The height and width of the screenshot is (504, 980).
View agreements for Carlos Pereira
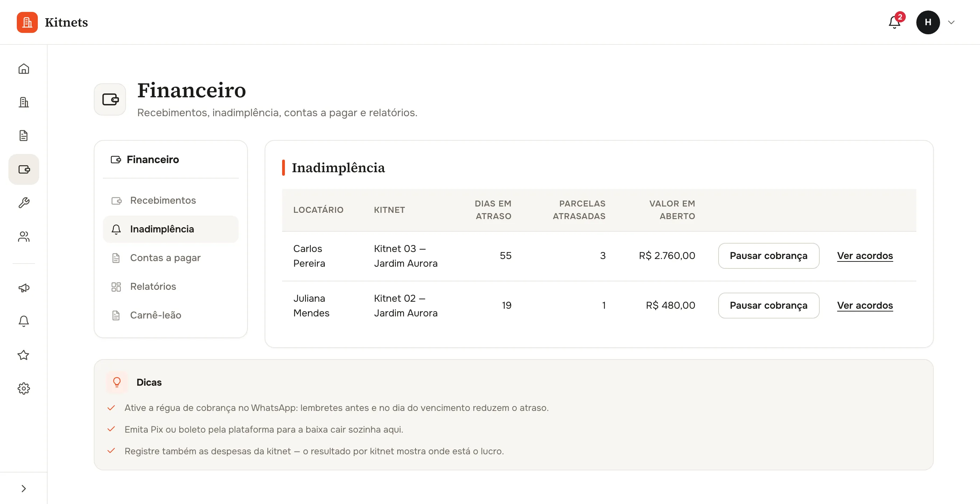click(x=865, y=255)
